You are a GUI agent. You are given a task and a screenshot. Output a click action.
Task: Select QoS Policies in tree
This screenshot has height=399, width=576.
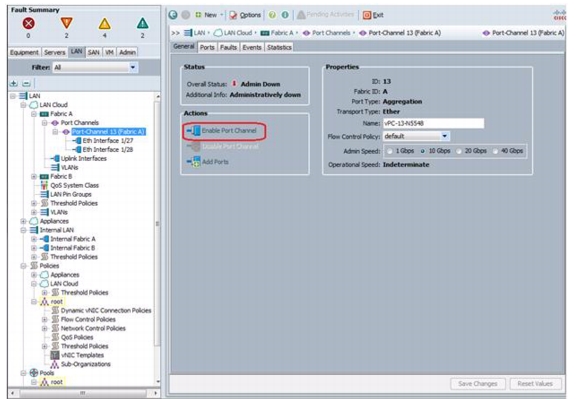point(77,337)
